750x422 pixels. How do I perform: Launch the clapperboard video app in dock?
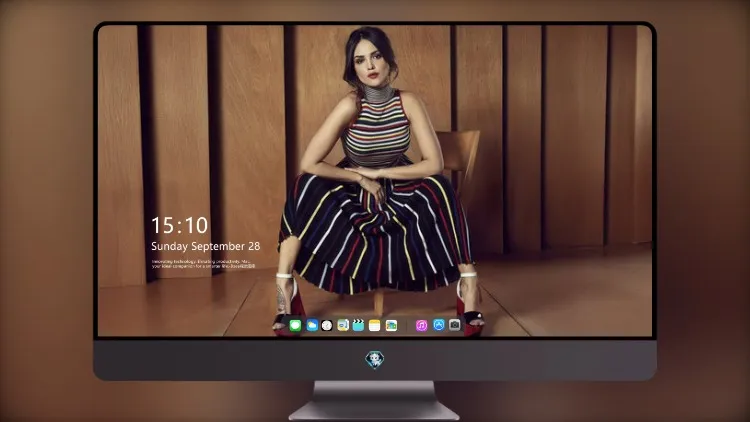(x=358, y=325)
